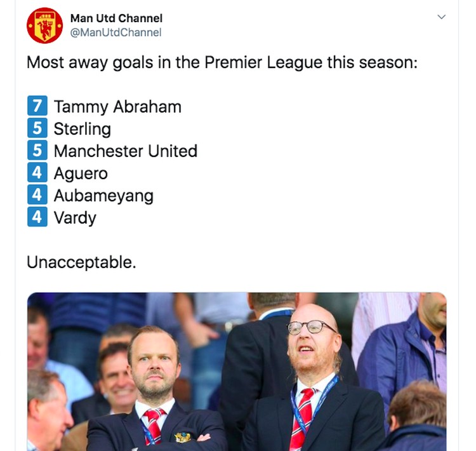The width and height of the screenshot is (476, 451).
Task: Click the Tammy Abraham line of text
Action: coord(117,107)
